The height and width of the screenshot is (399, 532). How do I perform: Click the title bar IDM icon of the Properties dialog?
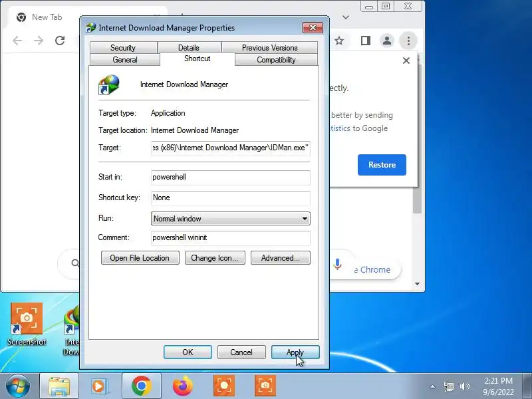click(x=90, y=27)
